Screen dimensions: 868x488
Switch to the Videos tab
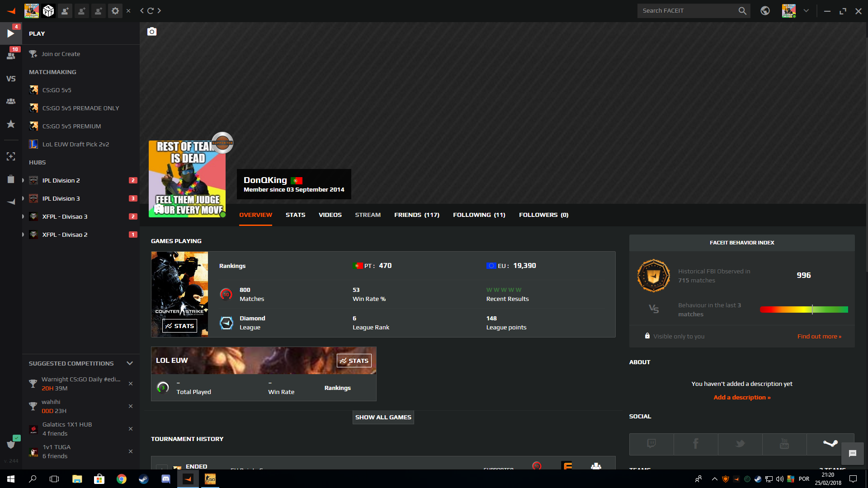click(330, 215)
